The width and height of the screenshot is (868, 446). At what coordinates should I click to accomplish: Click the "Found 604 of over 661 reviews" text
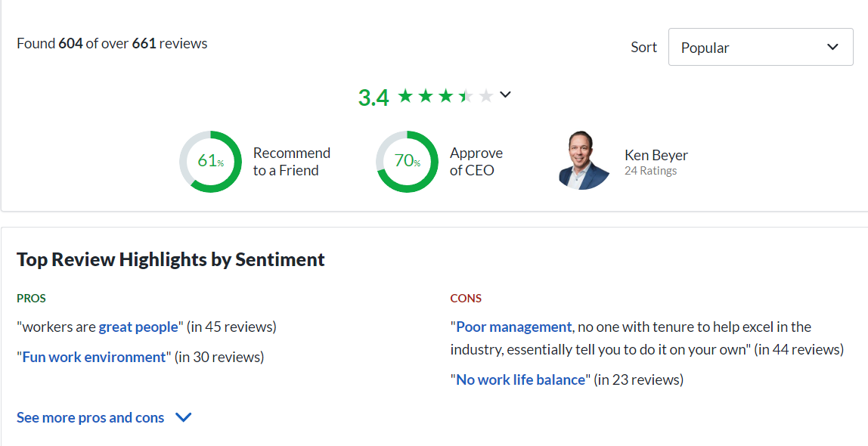point(112,43)
